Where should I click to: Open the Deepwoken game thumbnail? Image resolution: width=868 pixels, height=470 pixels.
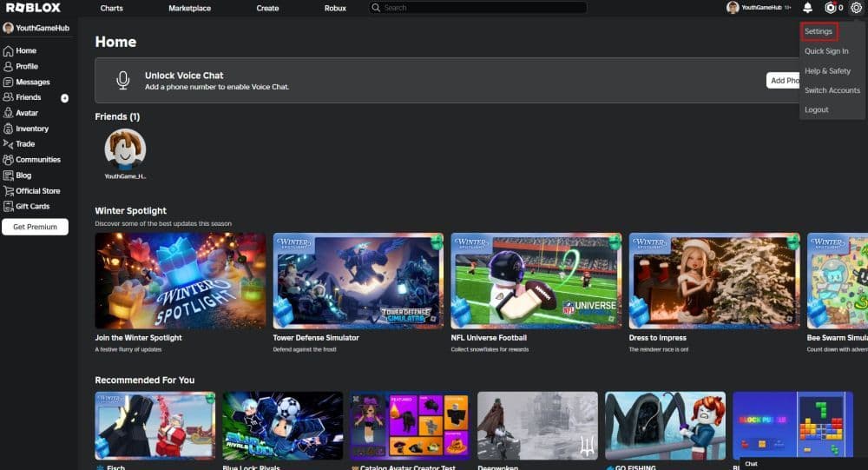point(537,426)
